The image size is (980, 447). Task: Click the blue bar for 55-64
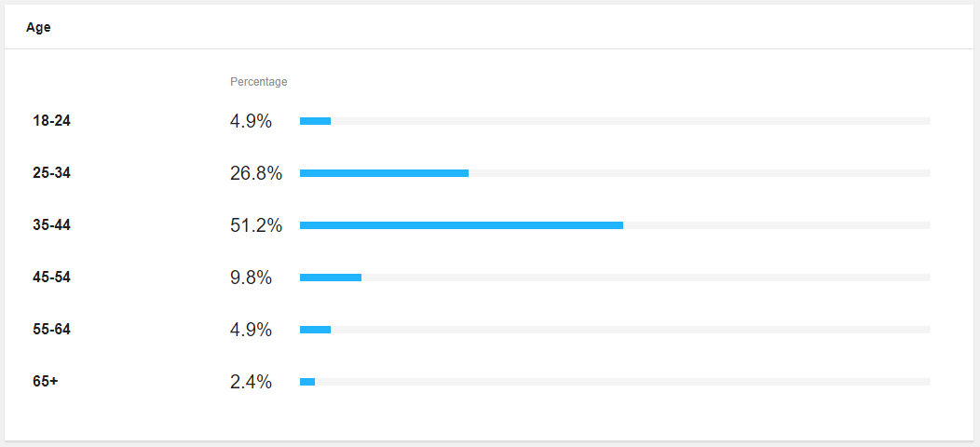(x=315, y=330)
